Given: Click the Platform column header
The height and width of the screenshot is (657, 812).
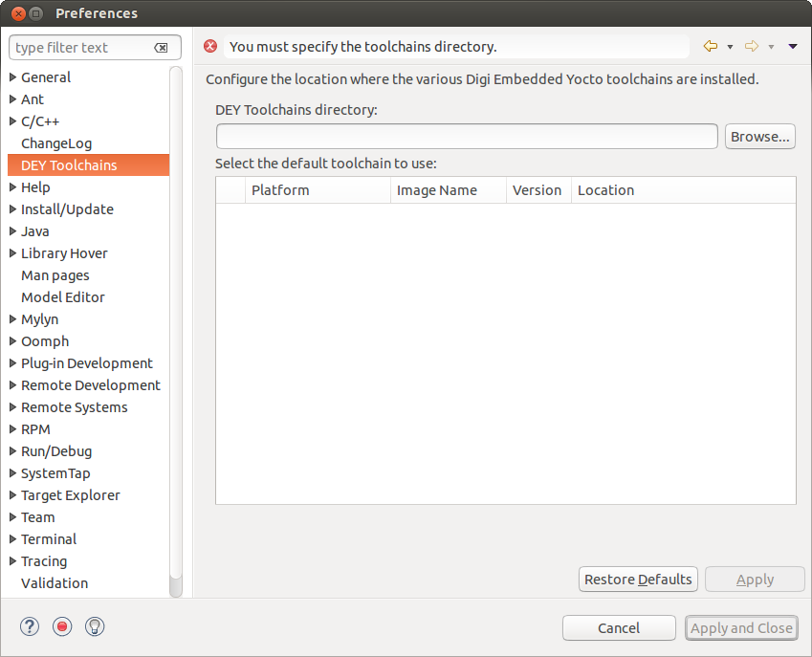Looking at the screenshot, I should point(280,190).
